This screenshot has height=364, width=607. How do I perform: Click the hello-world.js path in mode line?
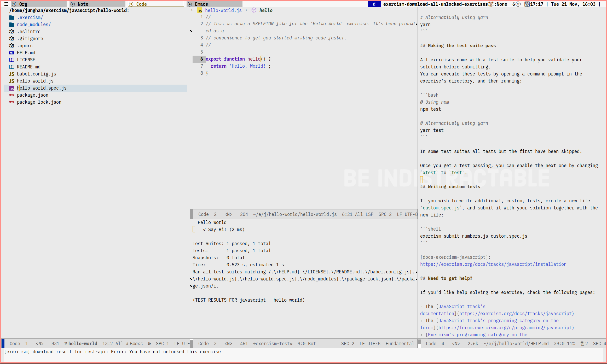tap(295, 214)
